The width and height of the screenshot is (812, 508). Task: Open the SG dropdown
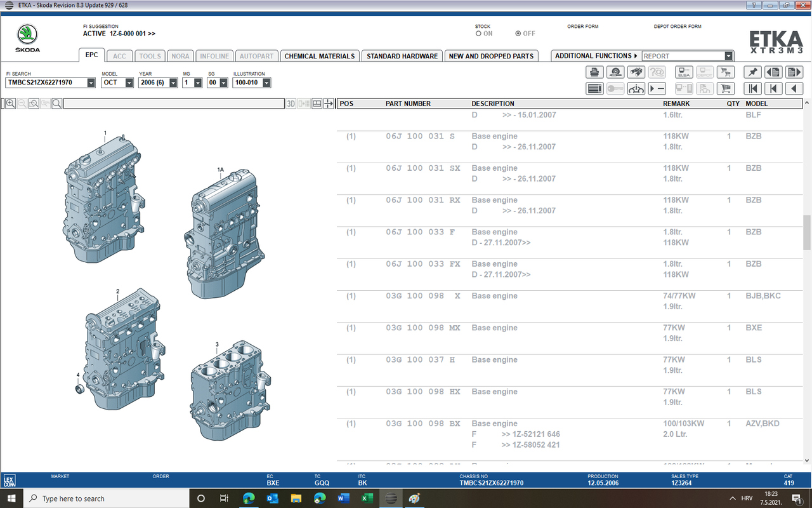[222, 83]
